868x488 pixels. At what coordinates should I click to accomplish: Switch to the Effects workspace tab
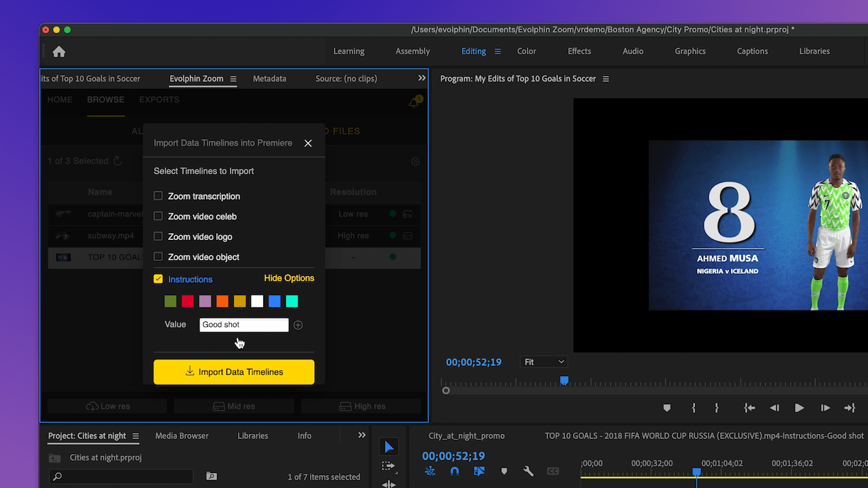coord(579,51)
